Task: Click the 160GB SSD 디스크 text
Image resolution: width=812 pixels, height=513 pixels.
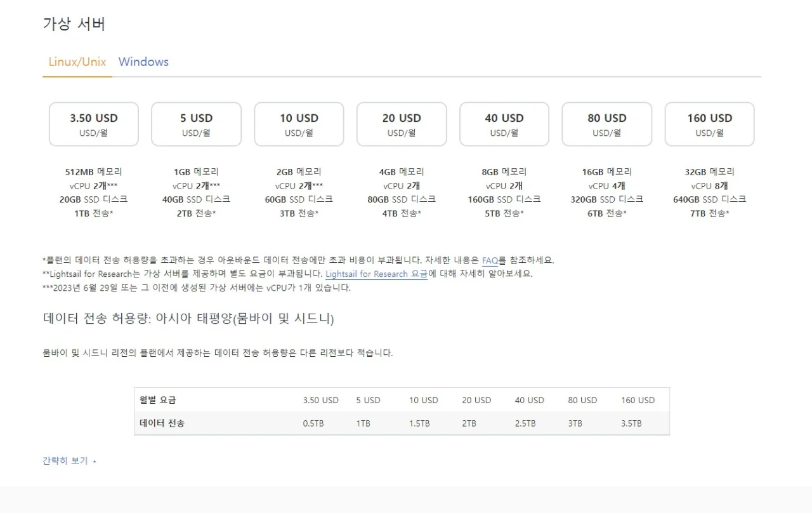Action: pyautogui.click(x=504, y=199)
